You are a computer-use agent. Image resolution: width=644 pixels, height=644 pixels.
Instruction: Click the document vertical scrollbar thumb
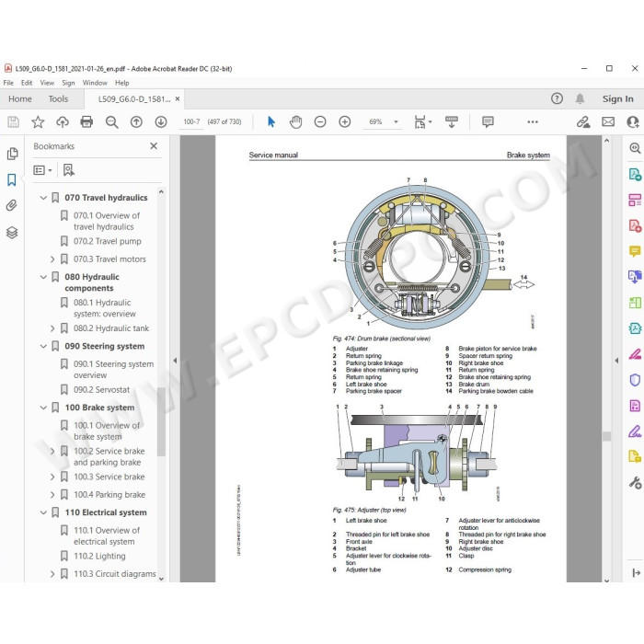point(606,436)
